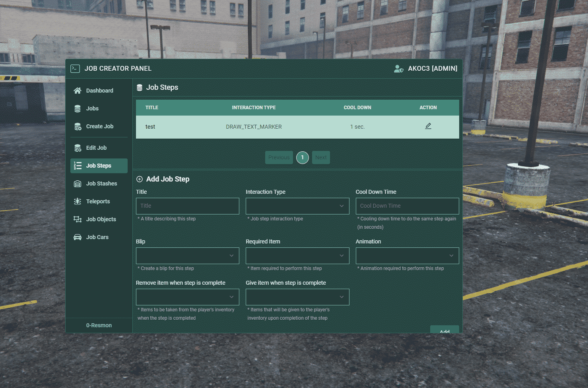Image resolution: width=588 pixels, height=388 pixels.
Task: Click the Next pagination button
Action: click(x=321, y=158)
